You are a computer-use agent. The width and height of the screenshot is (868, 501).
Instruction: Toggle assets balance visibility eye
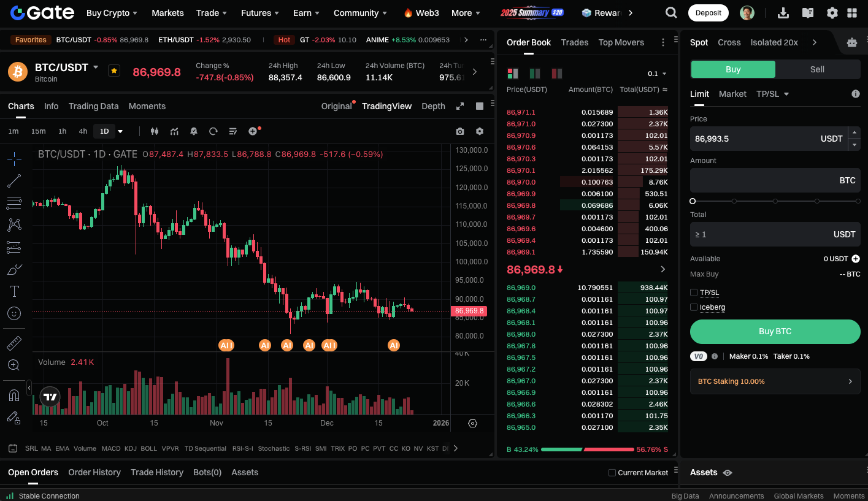(x=728, y=473)
